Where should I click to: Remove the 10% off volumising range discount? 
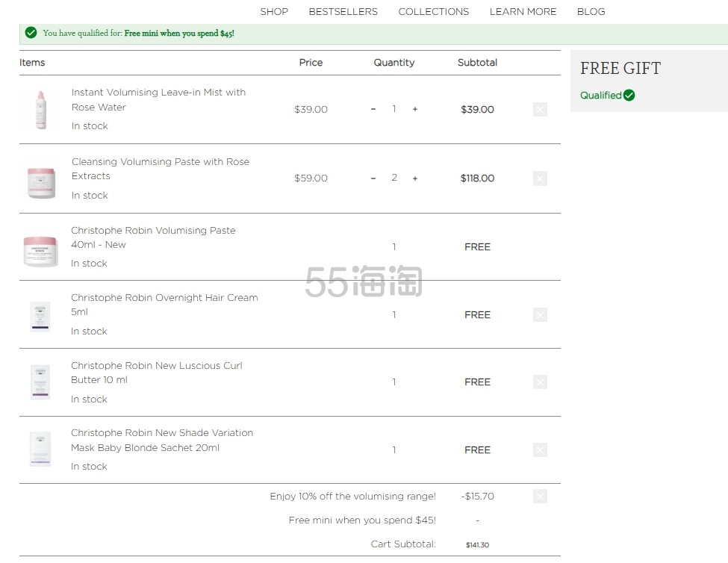tap(540, 496)
